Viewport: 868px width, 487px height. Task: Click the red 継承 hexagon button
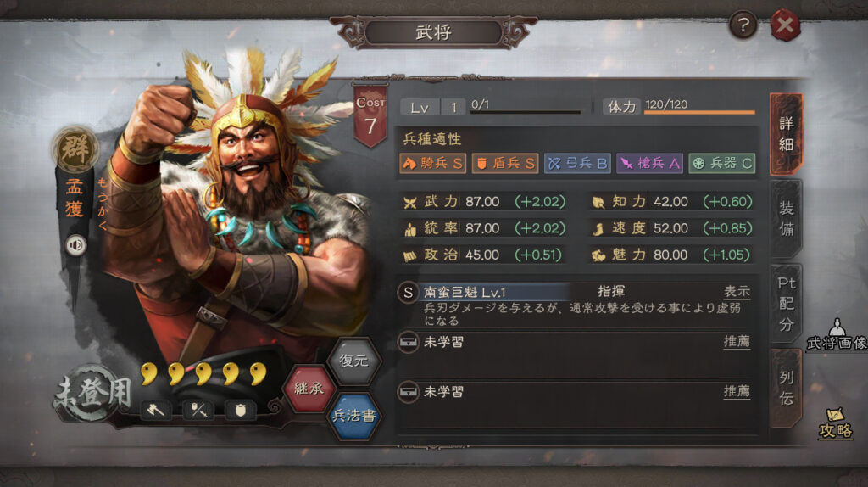(309, 389)
